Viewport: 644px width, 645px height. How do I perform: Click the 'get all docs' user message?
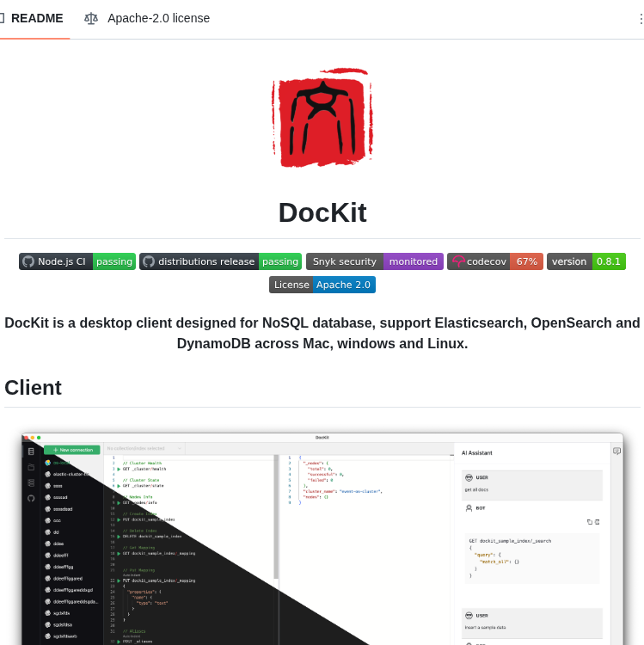[476, 490]
